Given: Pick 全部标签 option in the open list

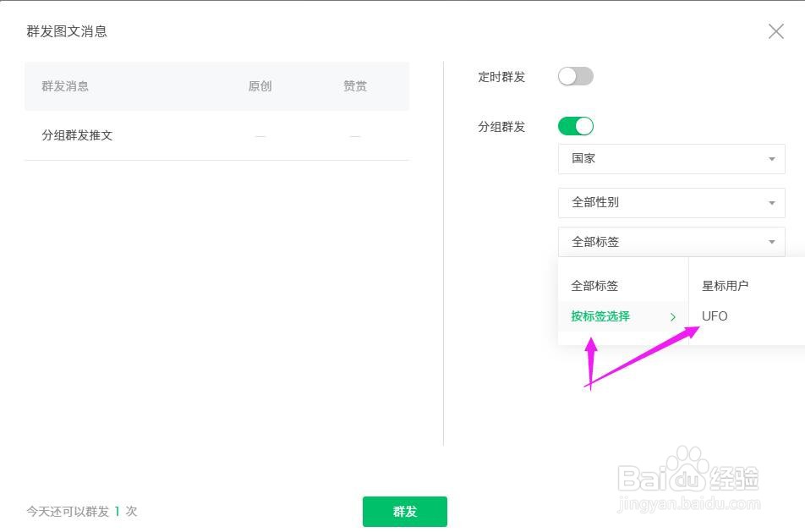Looking at the screenshot, I should [x=594, y=286].
